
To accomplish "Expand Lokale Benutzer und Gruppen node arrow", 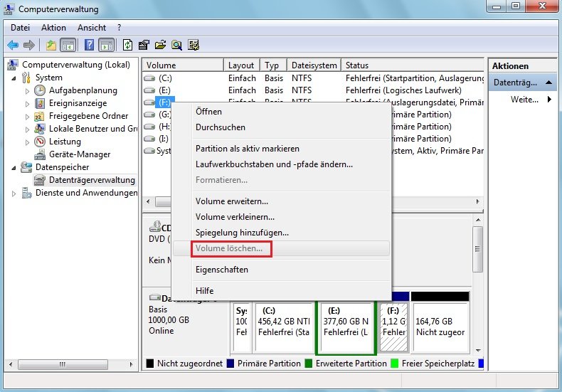I will (27, 129).
